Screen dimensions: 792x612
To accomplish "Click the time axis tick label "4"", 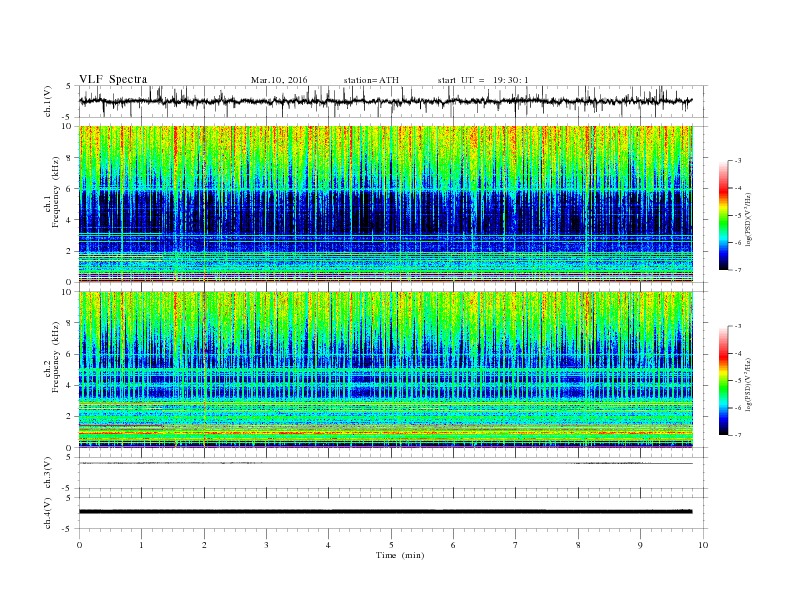I will tap(328, 545).
